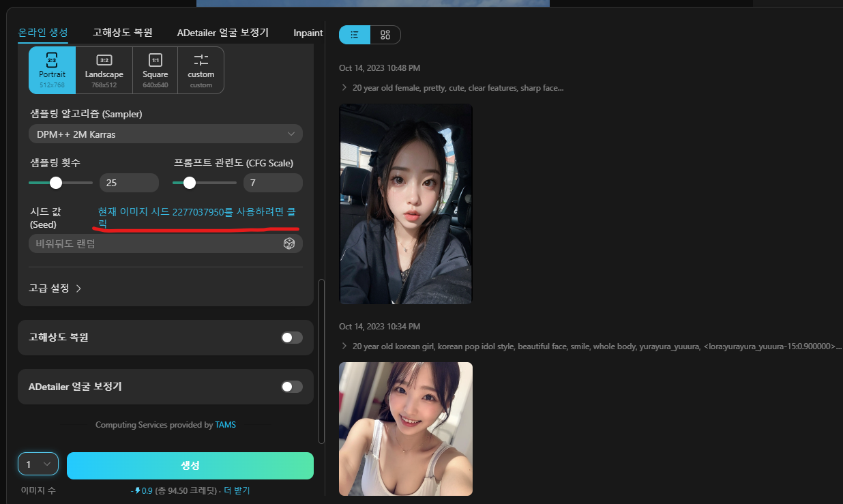Select the list view icon

click(354, 34)
